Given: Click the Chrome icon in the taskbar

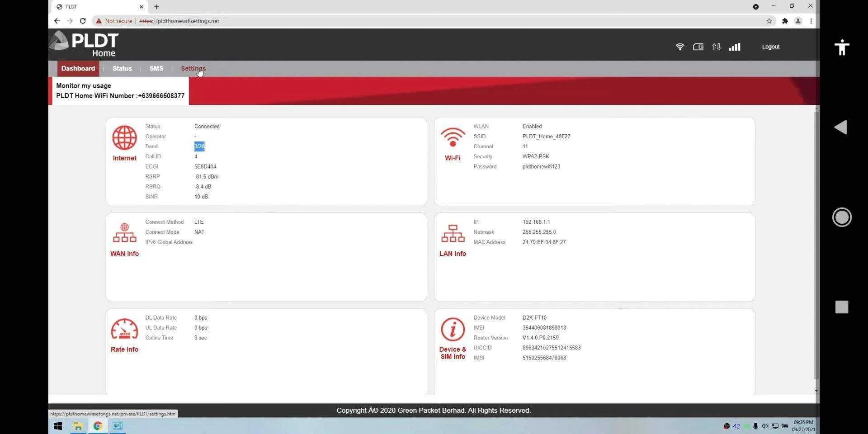Looking at the screenshot, I should click(x=98, y=426).
